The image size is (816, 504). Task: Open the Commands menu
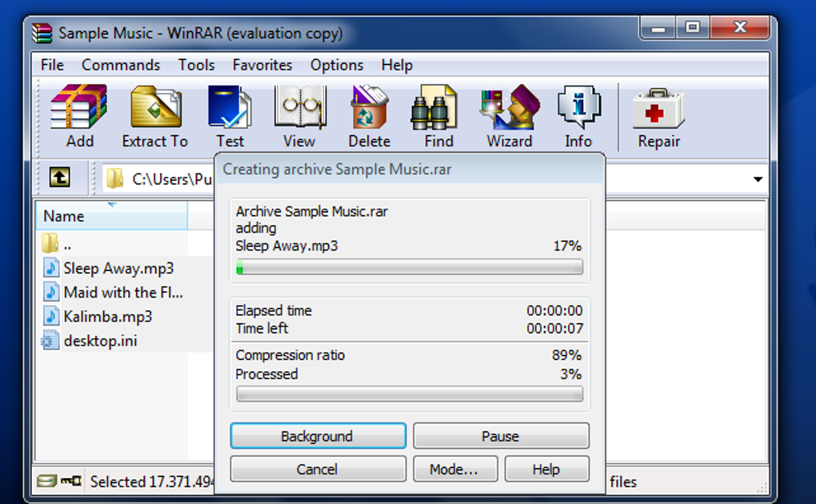click(x=121, y=65)
